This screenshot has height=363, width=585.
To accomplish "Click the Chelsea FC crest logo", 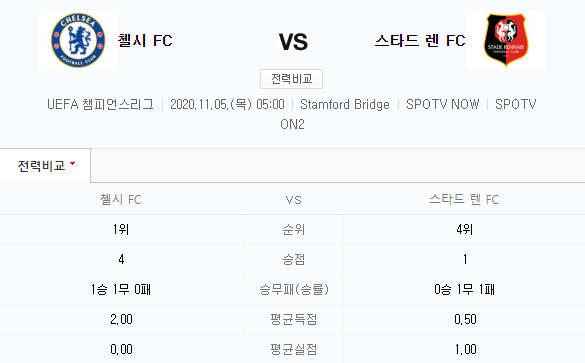I will (78, 40).
